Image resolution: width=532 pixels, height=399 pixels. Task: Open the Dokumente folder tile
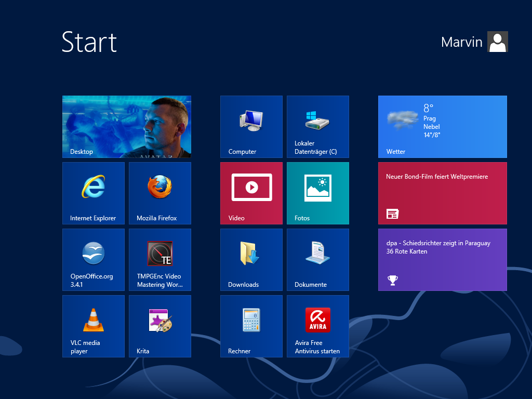[x=318, y=260]
